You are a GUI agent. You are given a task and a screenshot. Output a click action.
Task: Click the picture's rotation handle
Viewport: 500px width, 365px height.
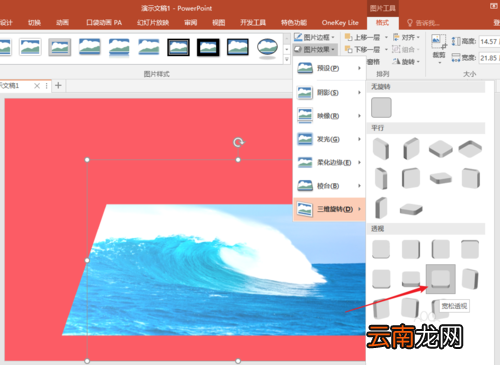coord(238,142)
